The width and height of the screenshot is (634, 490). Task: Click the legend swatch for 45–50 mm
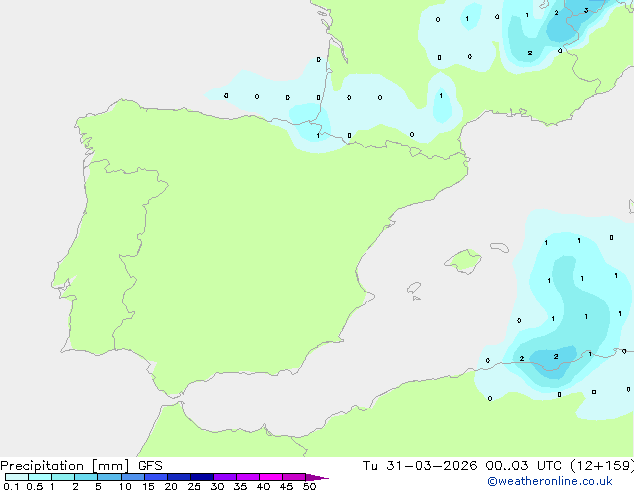point(294,477)
